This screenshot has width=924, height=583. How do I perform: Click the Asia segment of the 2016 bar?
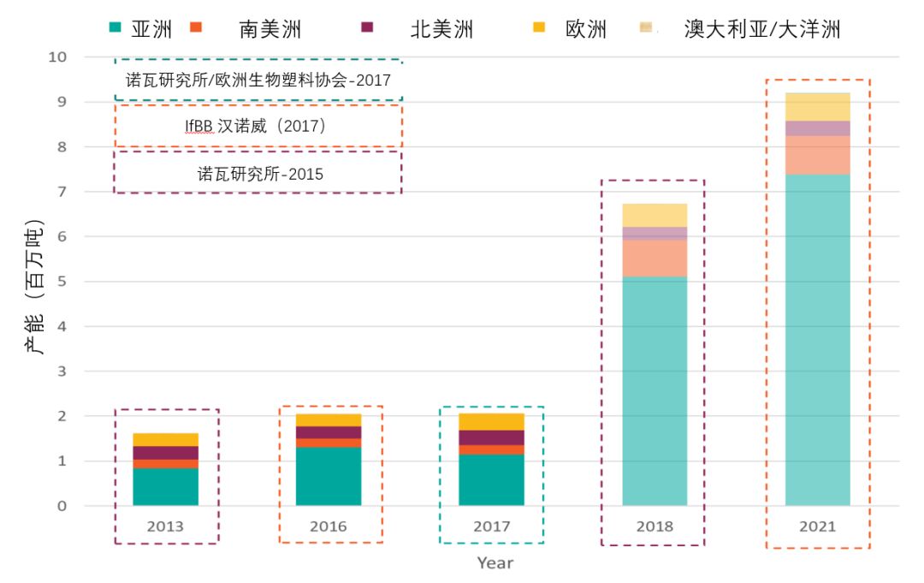329,476
